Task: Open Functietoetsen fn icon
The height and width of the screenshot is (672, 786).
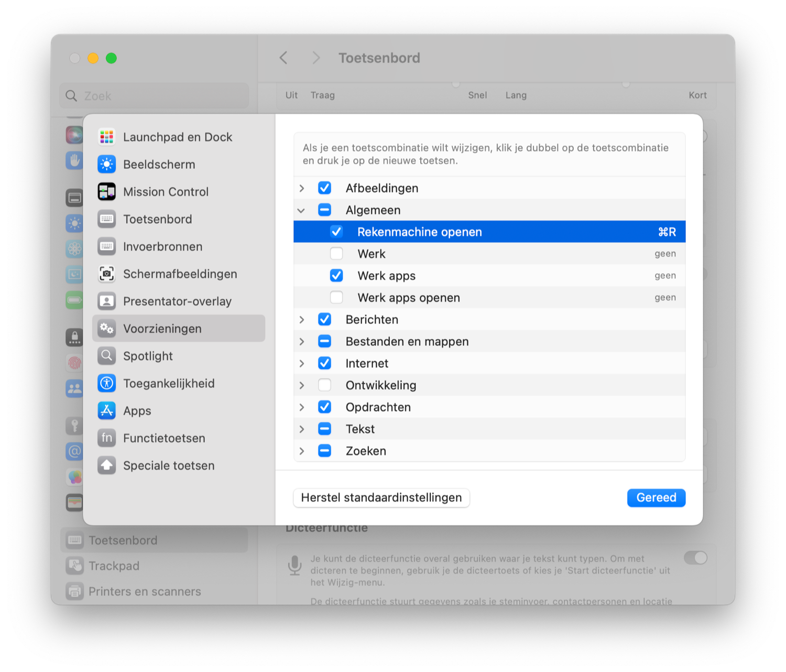Action: point(107,438)
